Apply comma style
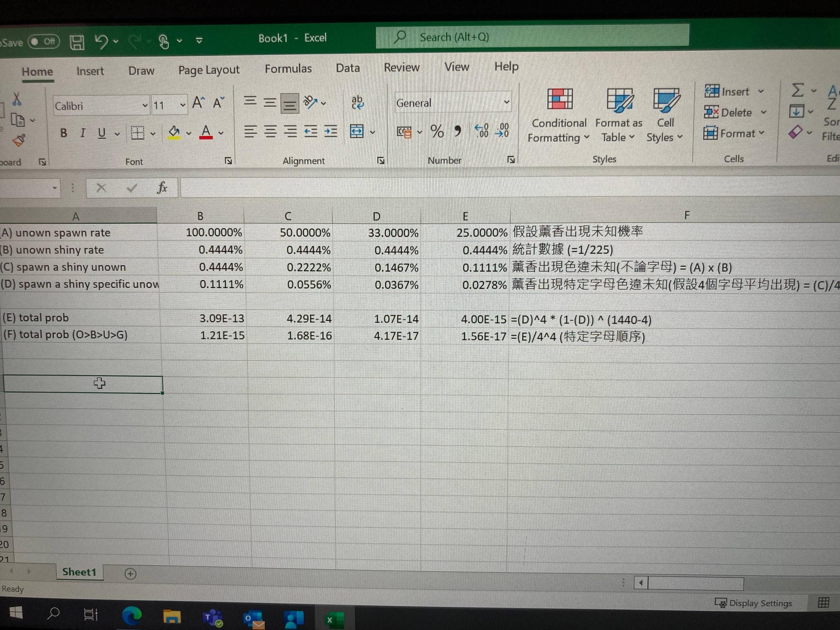 tap(458, 131)
